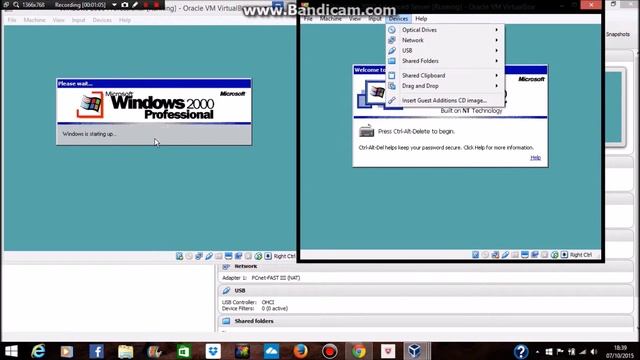Viewport: 640px width, 360px height.
Task: Click the Bandicam pencil drawing icon
Action: tap(135, 5)
